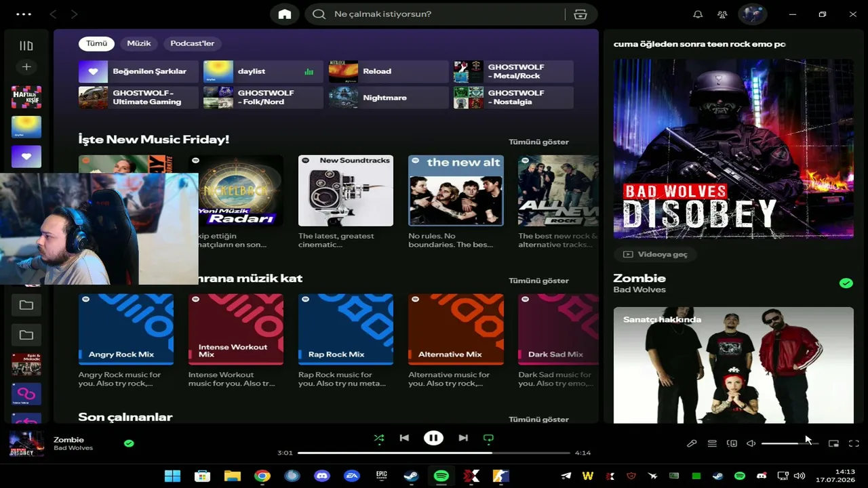Skip to the next track
This screenshot has height=488, width=868.
point(463,438)
